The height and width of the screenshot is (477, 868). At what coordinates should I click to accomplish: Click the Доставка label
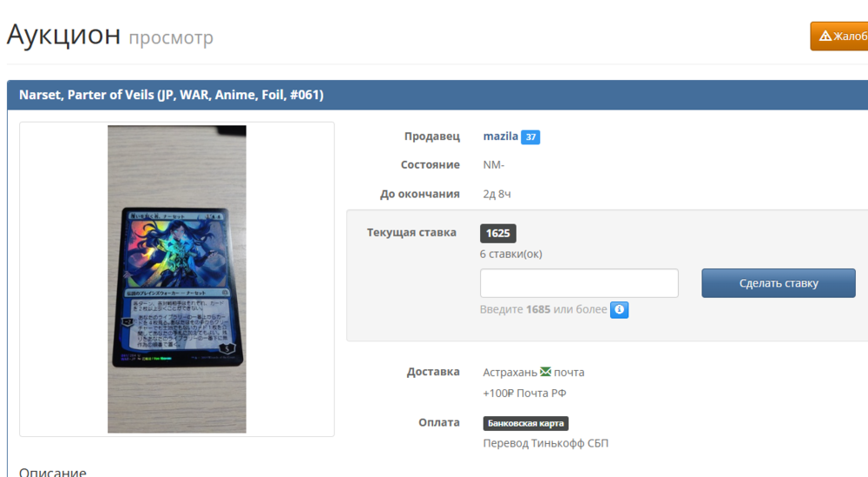coord(433,372)
